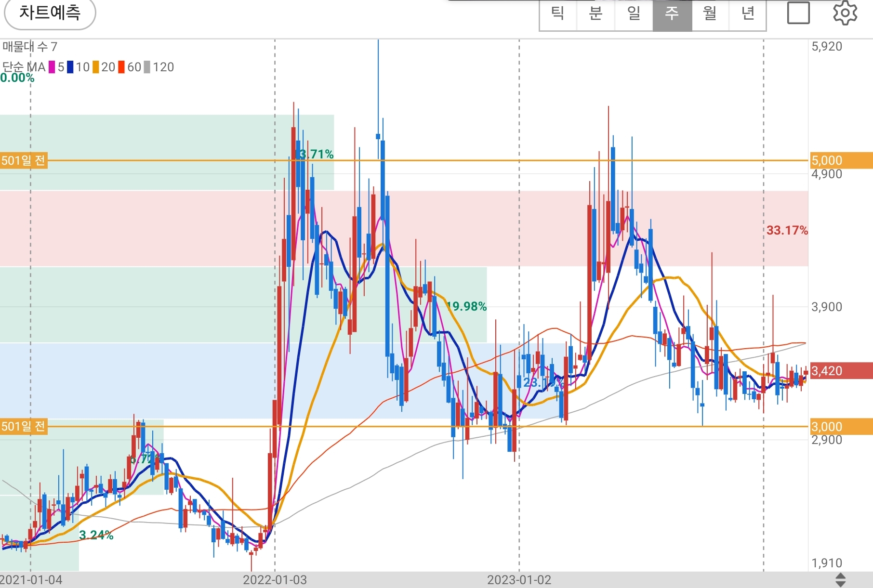
Task: Switch to the 일 daily tab
Action: [x=634, y=14]
